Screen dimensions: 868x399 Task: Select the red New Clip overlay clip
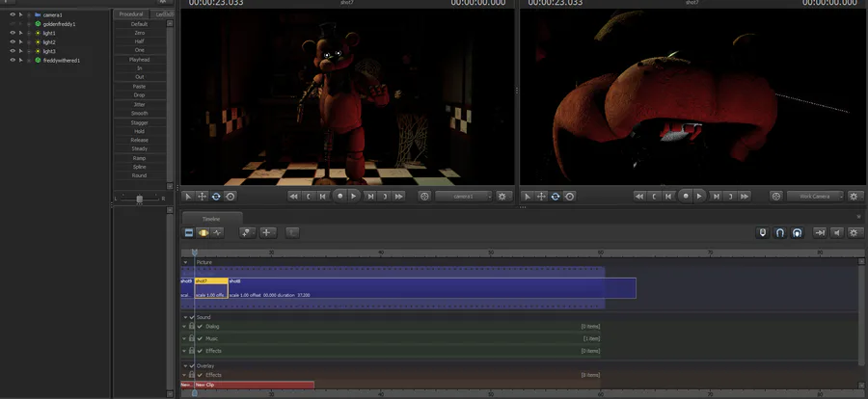click(254, 385)
